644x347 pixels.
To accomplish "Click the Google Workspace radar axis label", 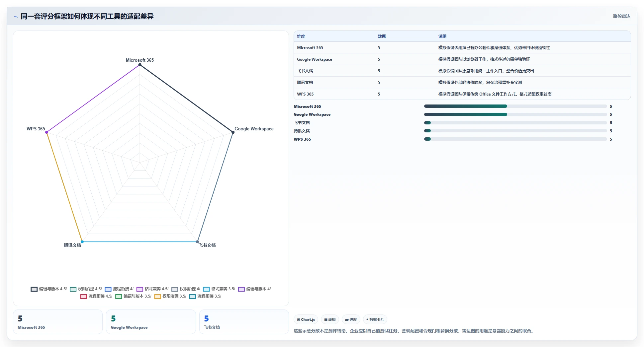I will click(254, 129).
